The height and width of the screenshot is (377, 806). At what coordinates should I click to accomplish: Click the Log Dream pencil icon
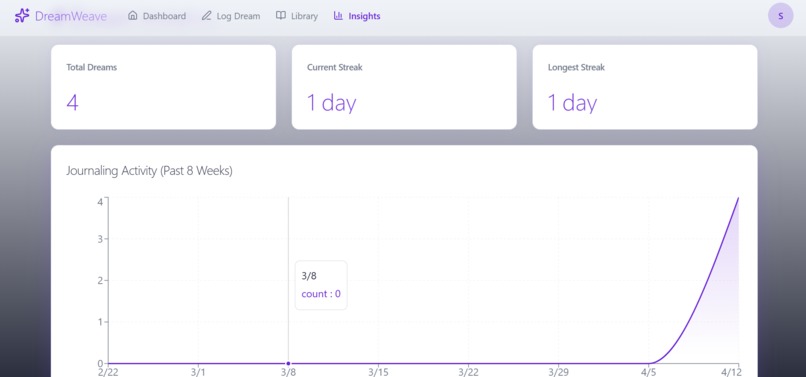tap(206, 15)
